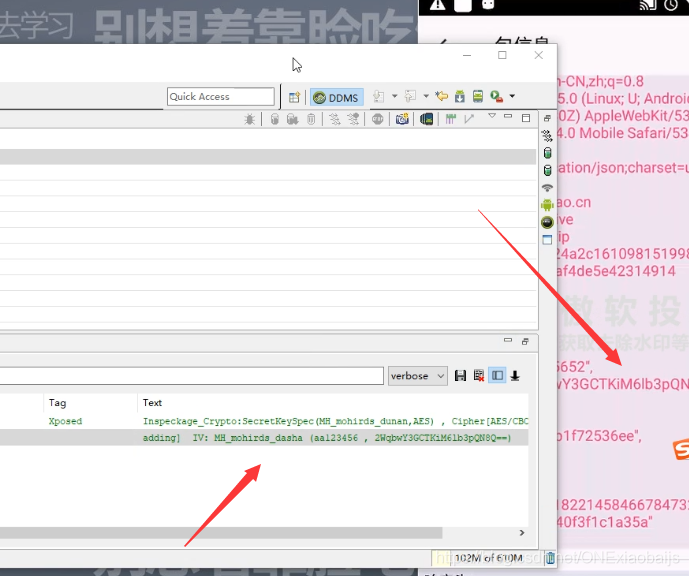
Task: Open System Information icon in right sidebar
Action: [x=547, y=240]
